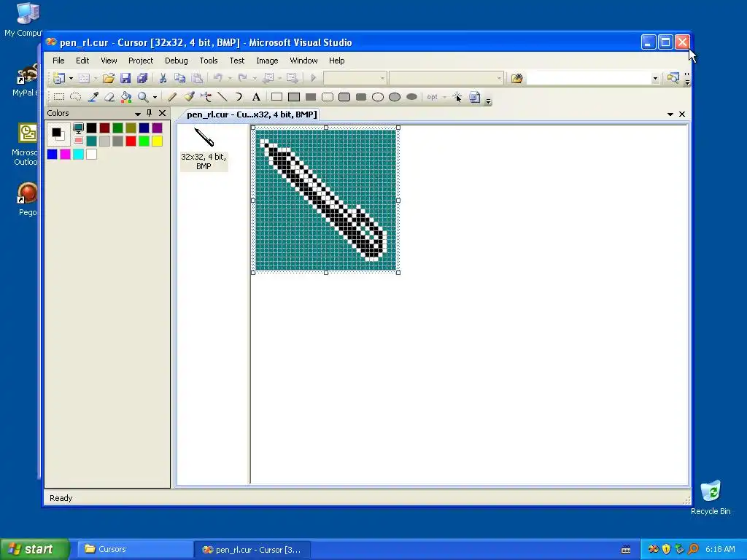The image size is (747, 560).
Task: Open the Find in Files icon
Action: click(x=517, y=78)
